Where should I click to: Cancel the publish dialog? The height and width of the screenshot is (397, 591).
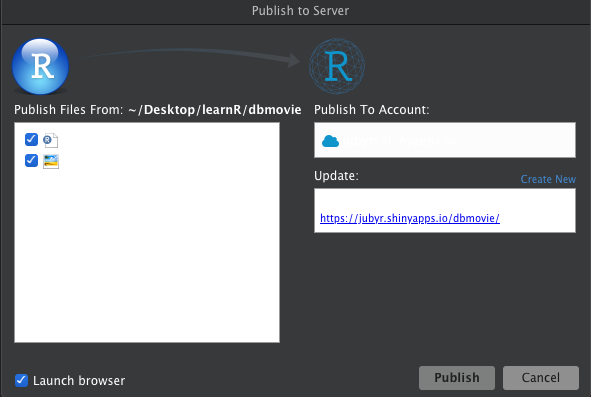(541, 378)
